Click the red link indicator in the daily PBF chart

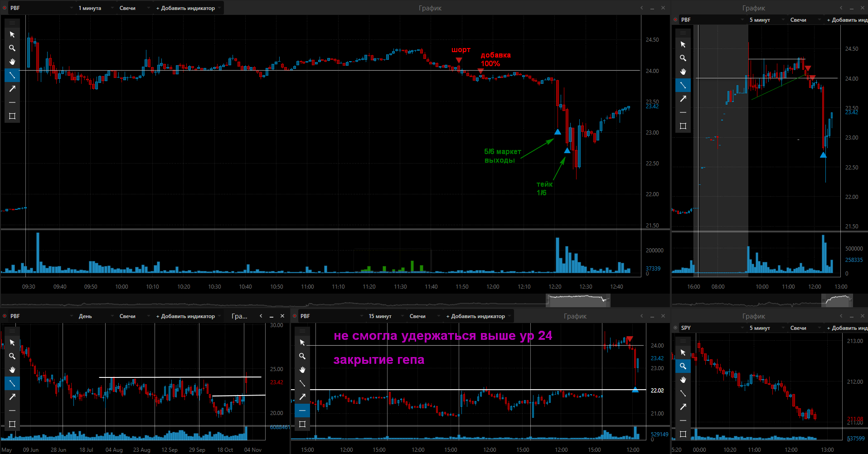(x=5, y=316)
